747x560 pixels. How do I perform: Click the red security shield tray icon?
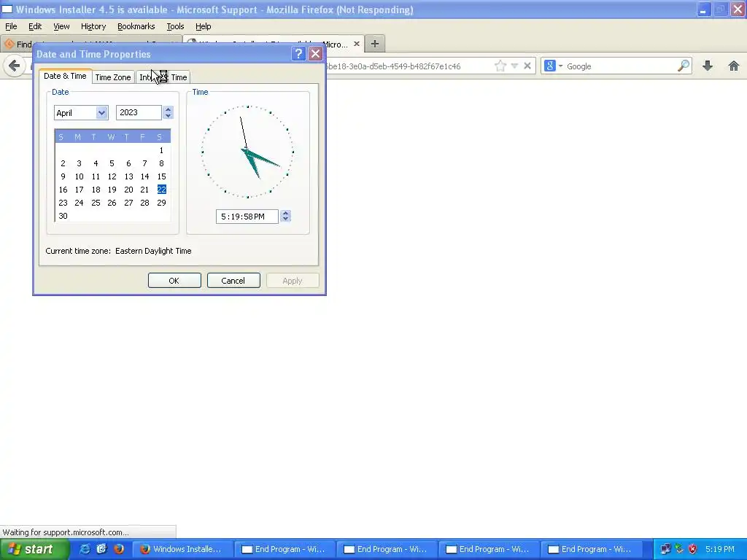[x=693, y=550]
